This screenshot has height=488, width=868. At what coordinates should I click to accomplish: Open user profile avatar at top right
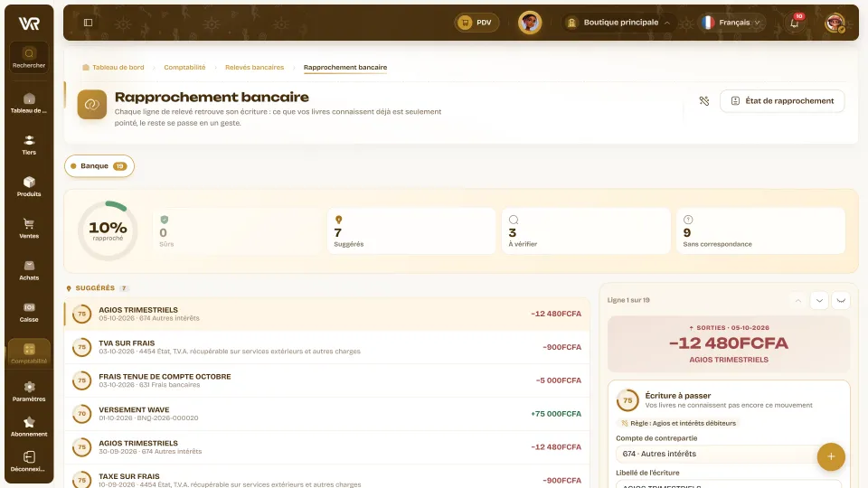pyautogui.click(x=835, y=23)
